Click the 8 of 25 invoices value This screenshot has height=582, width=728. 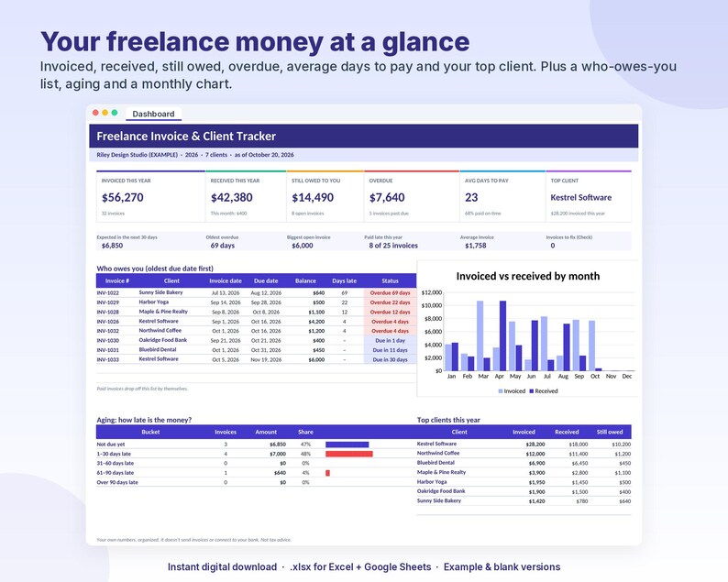coord(393,246)
